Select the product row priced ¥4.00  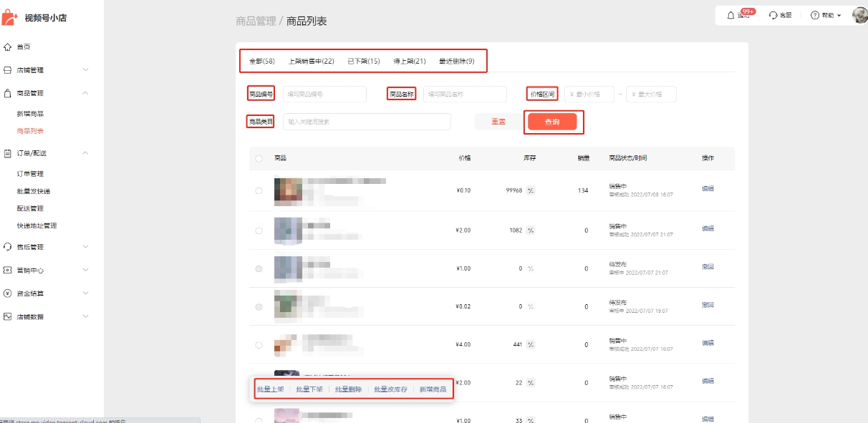259,345
